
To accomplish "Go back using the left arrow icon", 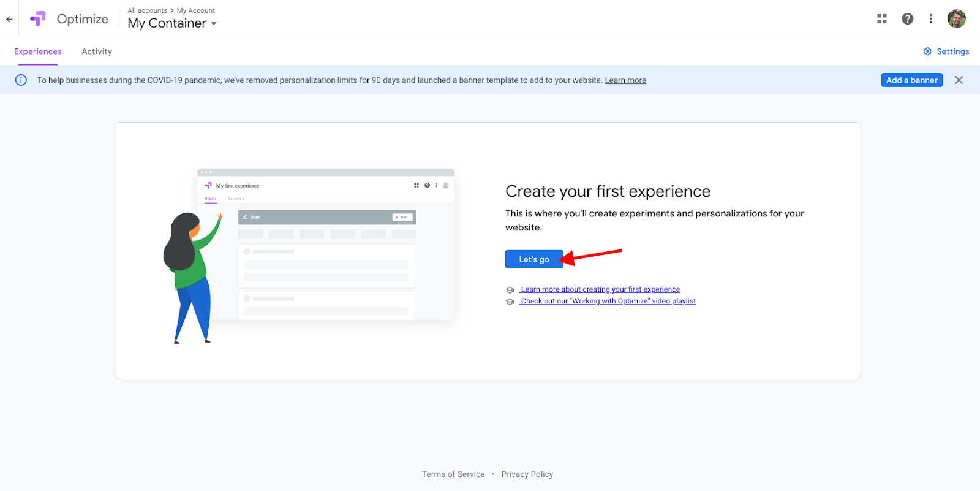I will pos(9,19).
